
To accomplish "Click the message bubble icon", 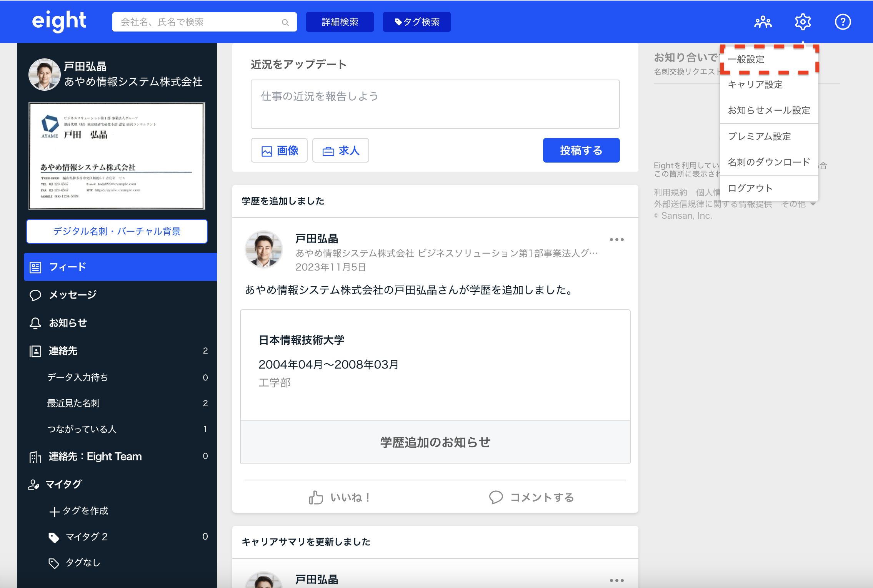I will point(35,295).
